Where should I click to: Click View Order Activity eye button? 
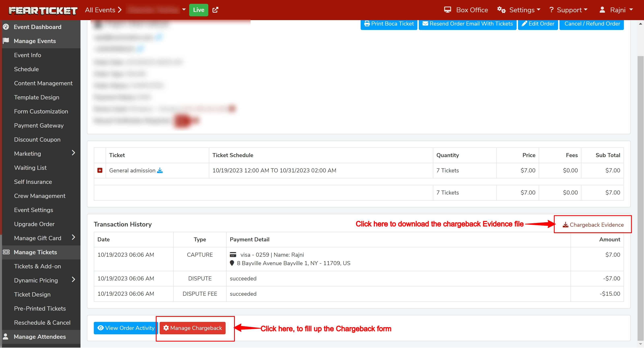point(126,328)
